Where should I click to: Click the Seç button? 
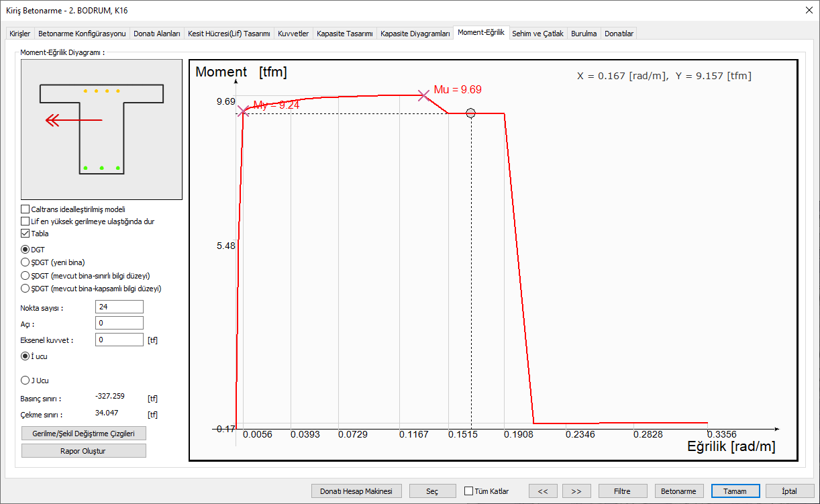click(432, 491)
